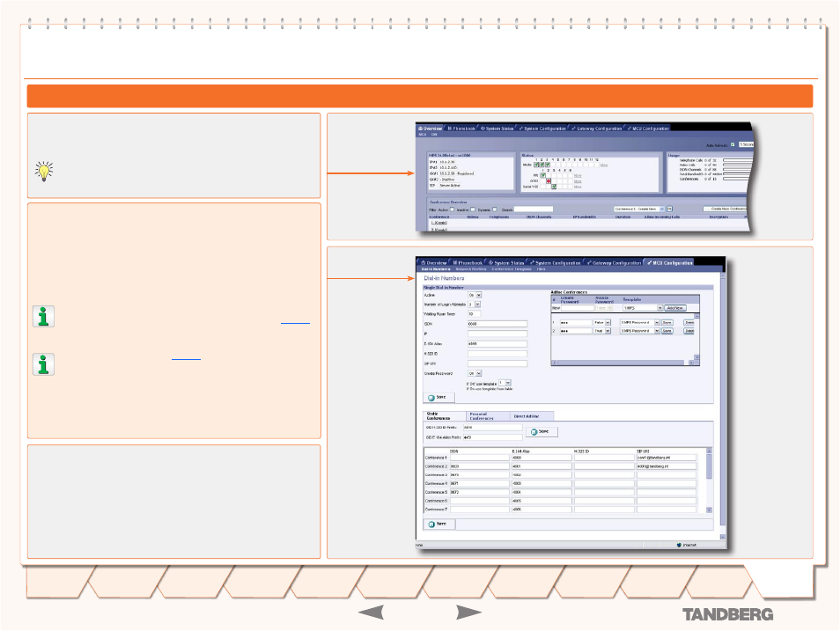
Task: Click the Video Calls usage bar
Action: (x=738, y=165)
